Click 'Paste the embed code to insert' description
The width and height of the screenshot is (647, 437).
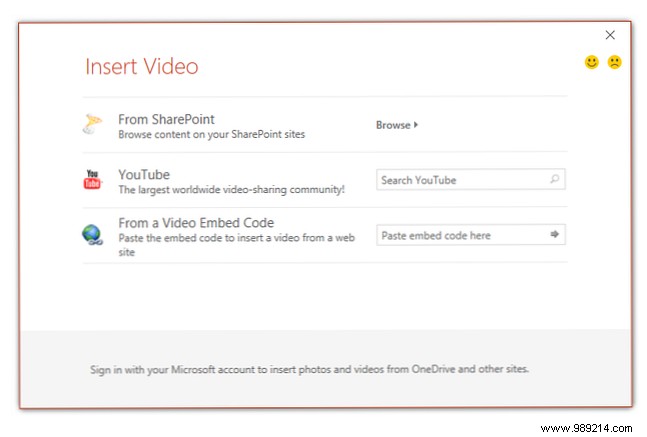tap(236, 245)
